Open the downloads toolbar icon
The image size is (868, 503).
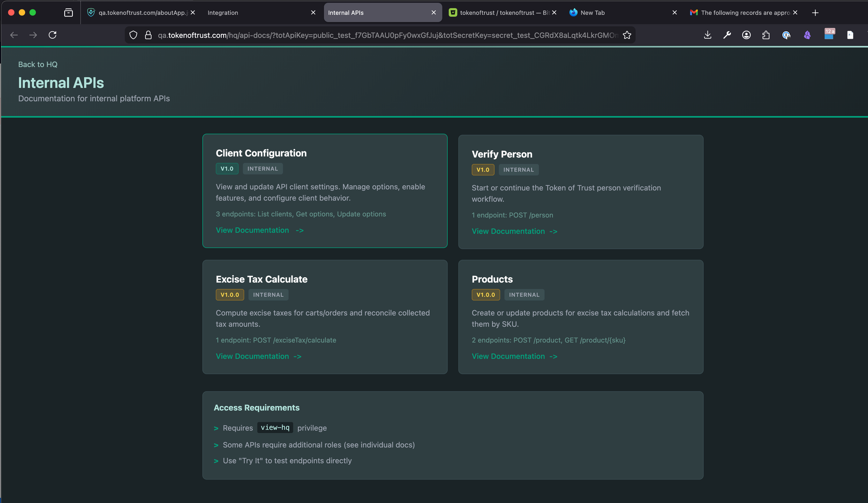pos(707,35)
